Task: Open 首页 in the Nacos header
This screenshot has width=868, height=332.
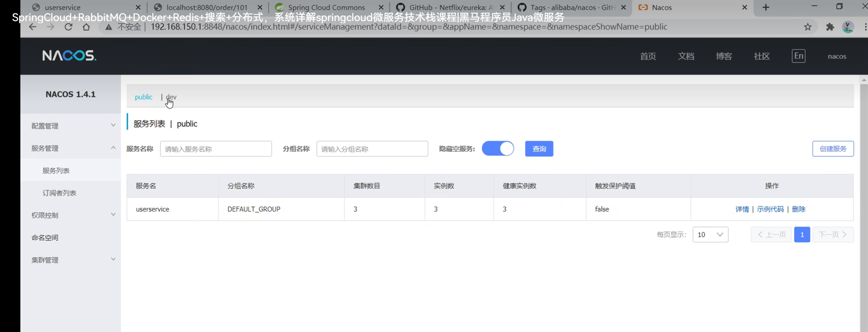Action: (648, 56)
